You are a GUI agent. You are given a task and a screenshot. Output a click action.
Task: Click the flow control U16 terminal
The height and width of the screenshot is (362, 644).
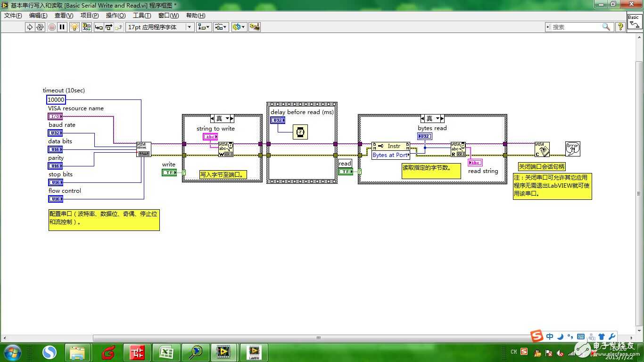point(55,199)
